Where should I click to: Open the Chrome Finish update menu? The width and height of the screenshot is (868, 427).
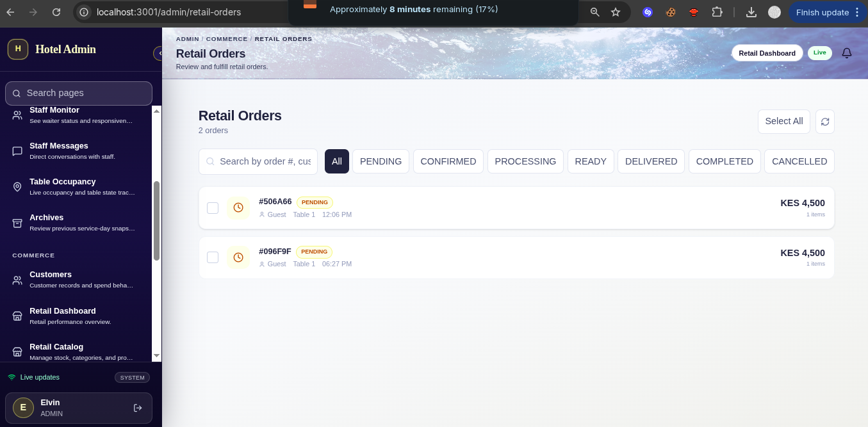point(827,12)
